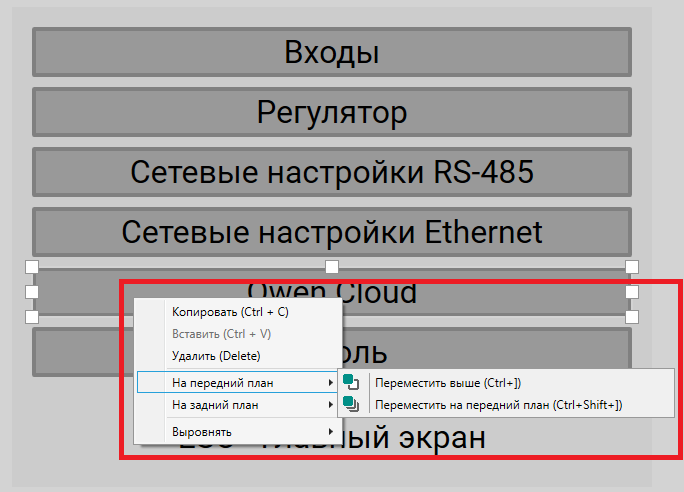The width and height of the screenshot is (684, 492).
Task: Click the top-right selection resize handle
Action: coord(632,267)
